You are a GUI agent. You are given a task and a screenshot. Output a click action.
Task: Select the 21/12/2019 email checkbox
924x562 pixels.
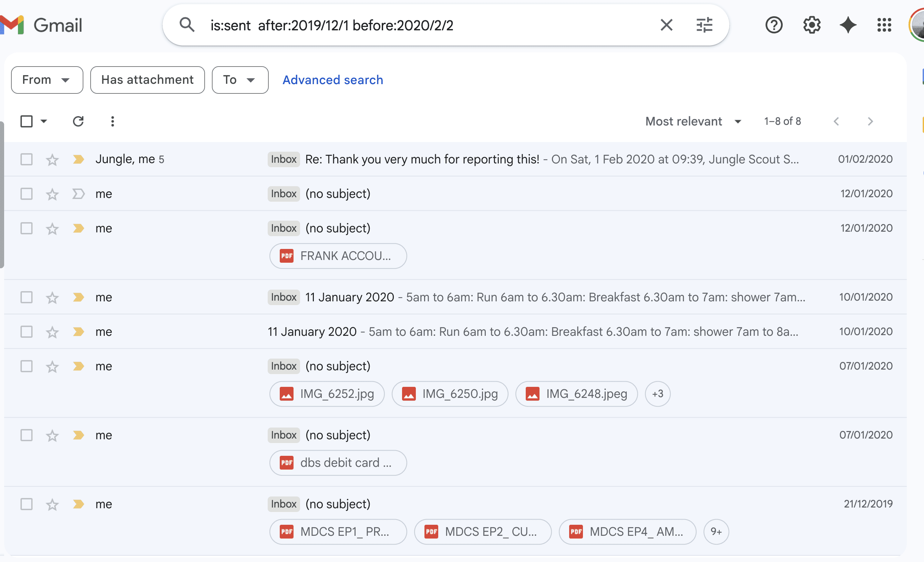(26, 504)
